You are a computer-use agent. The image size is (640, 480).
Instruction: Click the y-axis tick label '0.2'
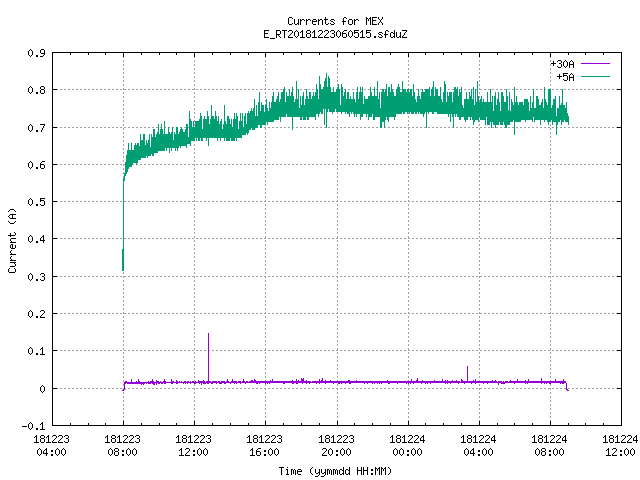(x=36, y=314)
